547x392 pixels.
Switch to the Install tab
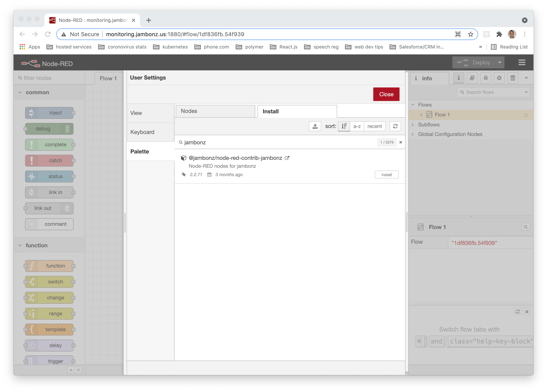[297, 111]
